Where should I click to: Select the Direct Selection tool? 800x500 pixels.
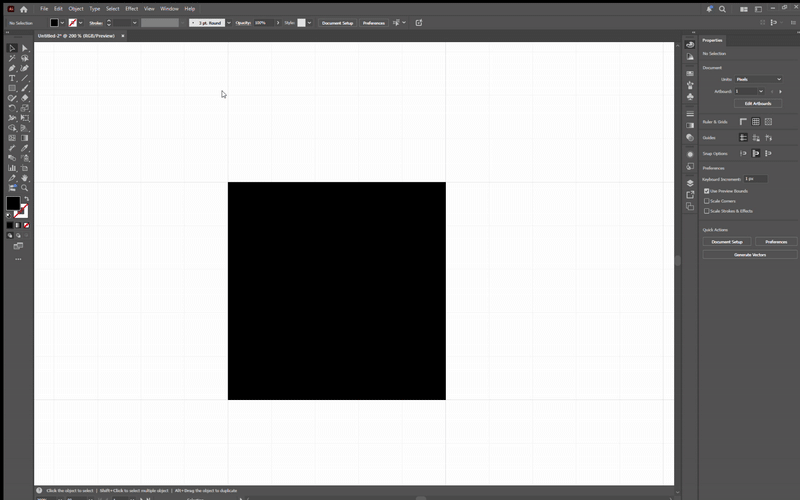(24, 48)
